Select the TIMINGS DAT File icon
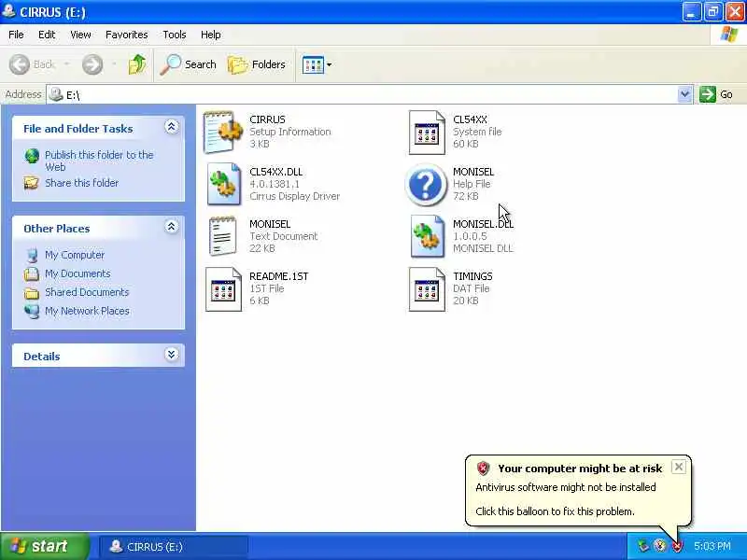The height and width of the screenshot is (560, 747). (x=427, y=289)
